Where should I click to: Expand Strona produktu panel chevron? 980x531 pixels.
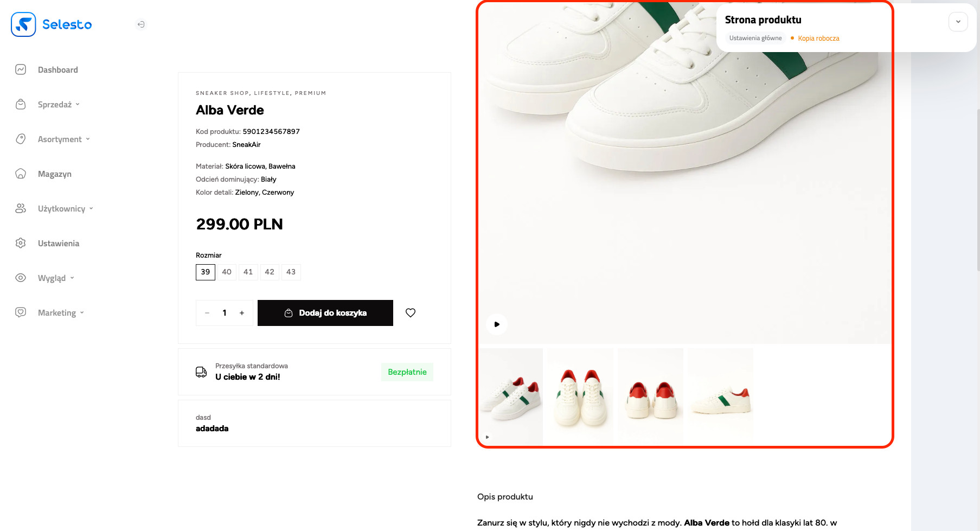[958, 22]
